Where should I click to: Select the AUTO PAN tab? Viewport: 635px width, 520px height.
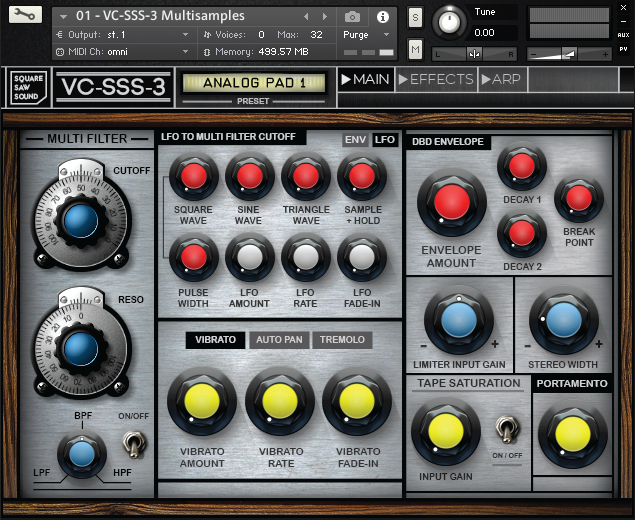click(x=279, y=340)
